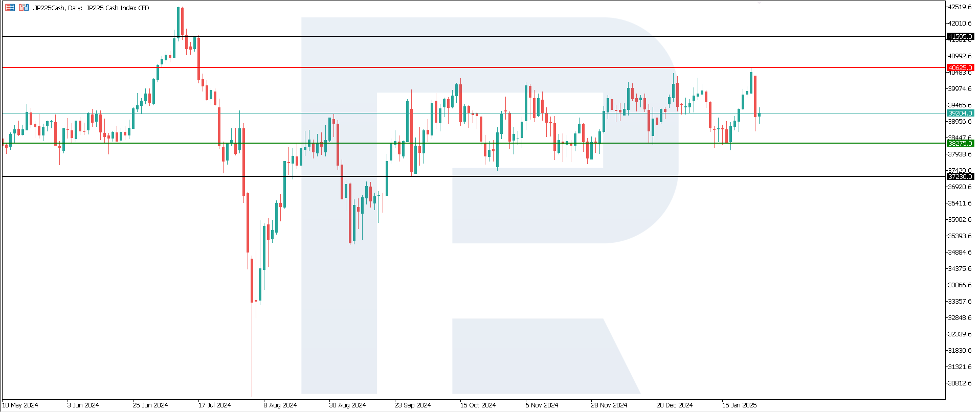
Task: Click the 42519.6 price scale label
Action: pyautogui.click(x=960, y=7)
